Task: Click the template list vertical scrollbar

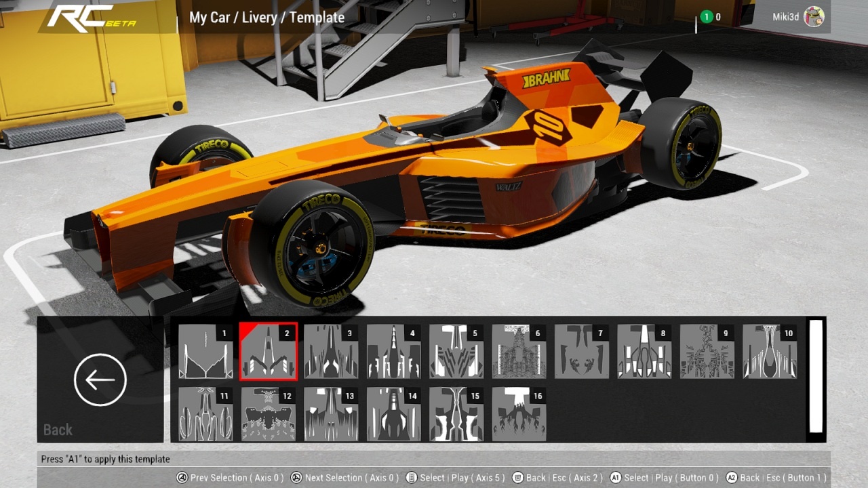Action: [815, 376]
